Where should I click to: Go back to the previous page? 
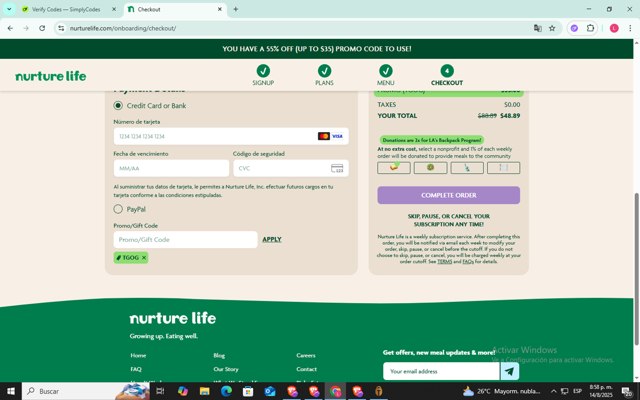click(10, 28)
